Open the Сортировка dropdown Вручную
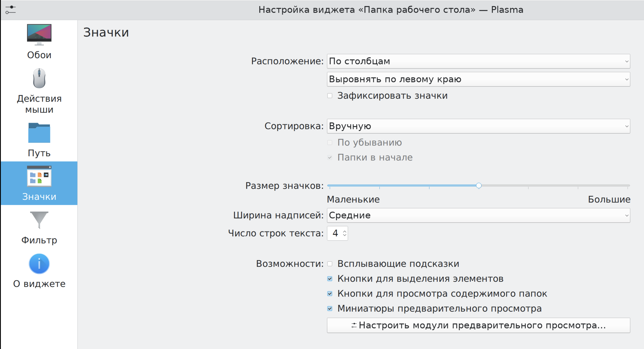The image size is (644, 349). pos(478,126)
